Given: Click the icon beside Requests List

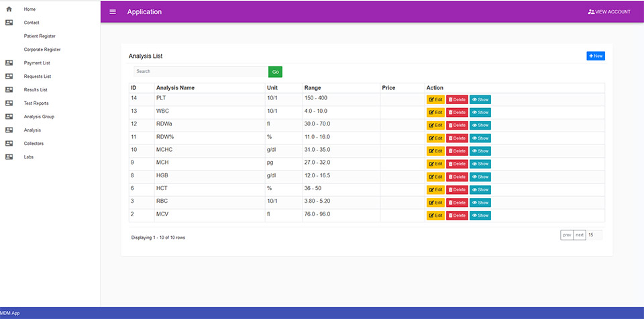Looking at the screenshot, I should click(x=9, y=76).
